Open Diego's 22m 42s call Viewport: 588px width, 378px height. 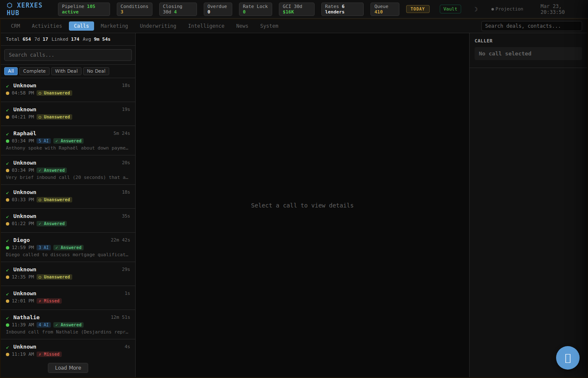(x=68, y=247)
